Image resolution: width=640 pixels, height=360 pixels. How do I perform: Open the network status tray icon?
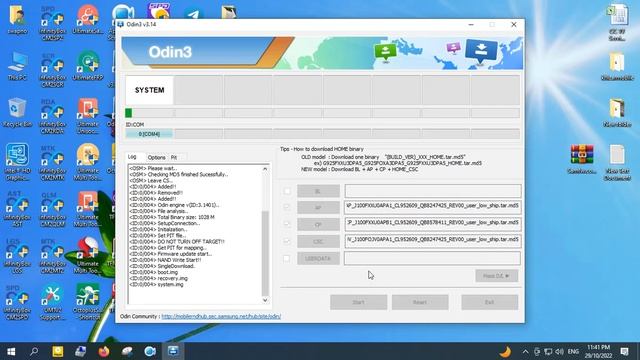pos(548,351)
